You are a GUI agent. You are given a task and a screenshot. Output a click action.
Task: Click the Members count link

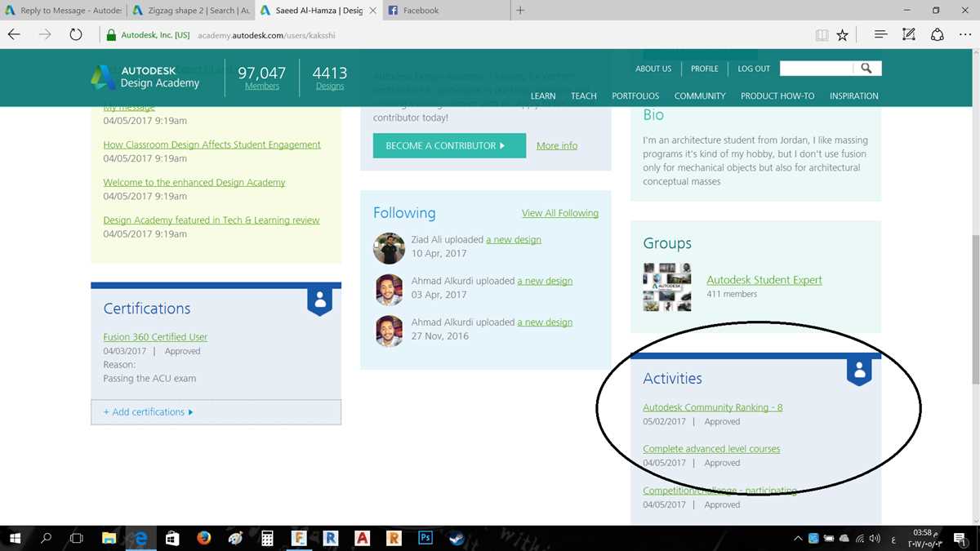point(262,86)
